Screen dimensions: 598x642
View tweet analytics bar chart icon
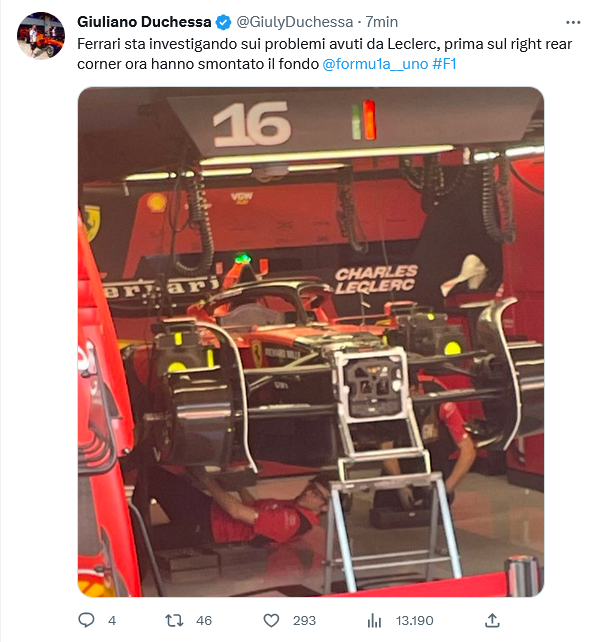coord(375,621)
